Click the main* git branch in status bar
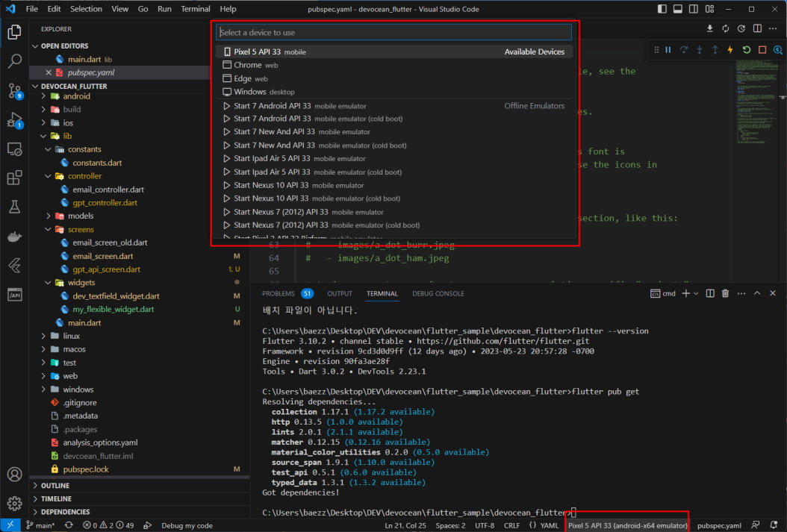Viewport: 787px width, 532px height. (x=40, y=525)
